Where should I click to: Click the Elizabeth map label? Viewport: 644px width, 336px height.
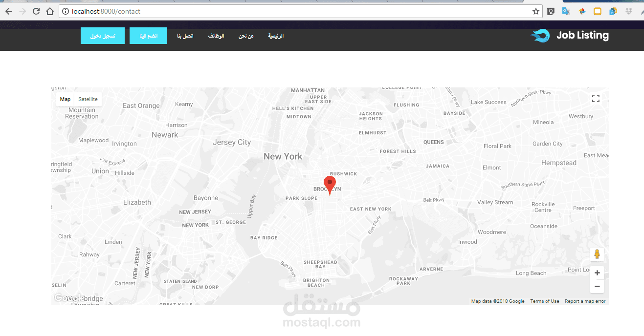[x=137, y=202]
